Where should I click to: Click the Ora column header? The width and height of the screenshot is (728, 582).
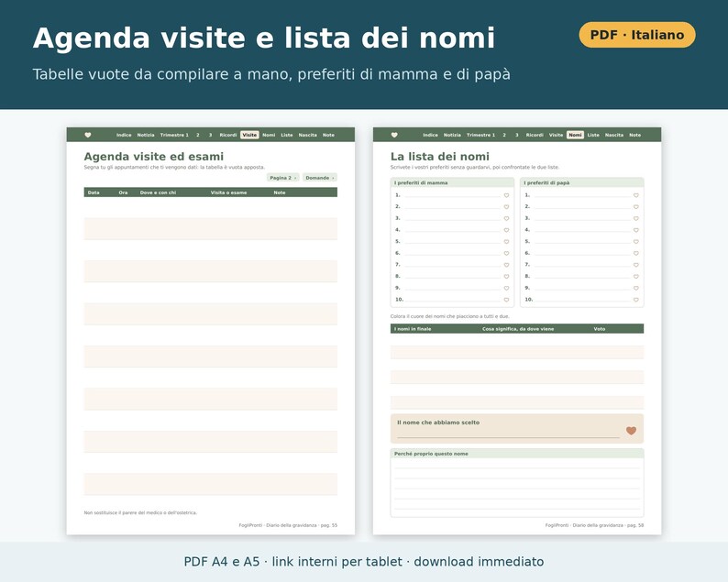coord(123,192)
